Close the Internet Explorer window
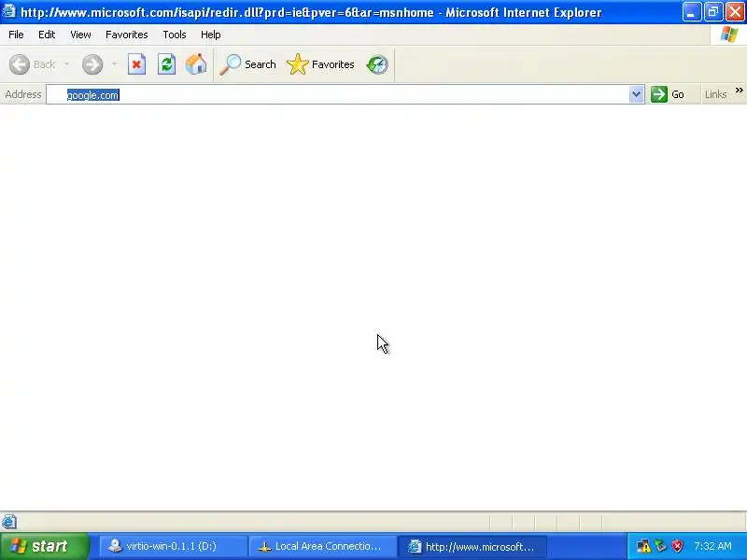 tap(735, 12)
